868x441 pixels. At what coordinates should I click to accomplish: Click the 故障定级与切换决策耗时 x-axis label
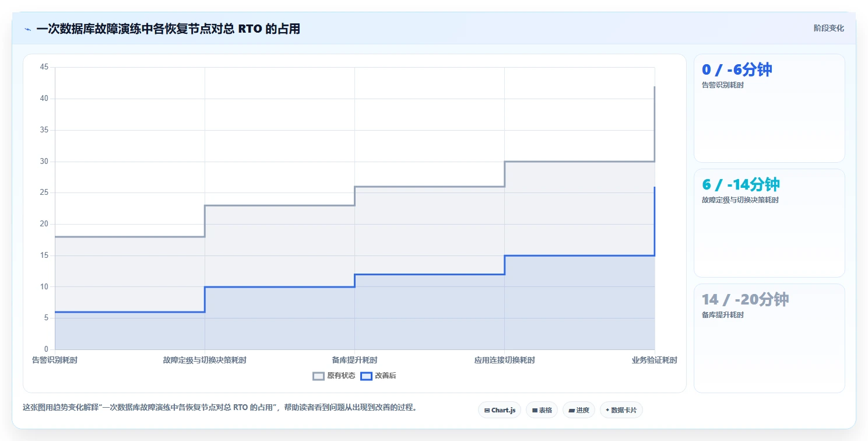click(x=205, y=360)
